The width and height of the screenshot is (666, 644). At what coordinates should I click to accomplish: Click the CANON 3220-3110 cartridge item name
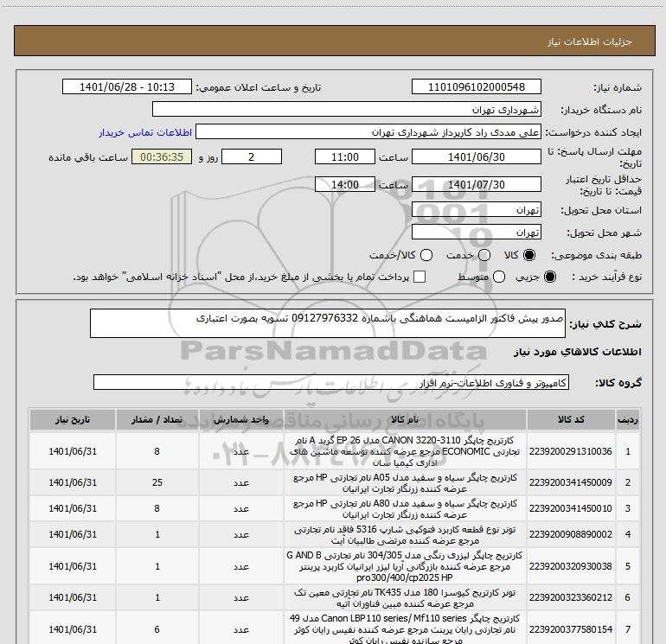tap(405, 451)
